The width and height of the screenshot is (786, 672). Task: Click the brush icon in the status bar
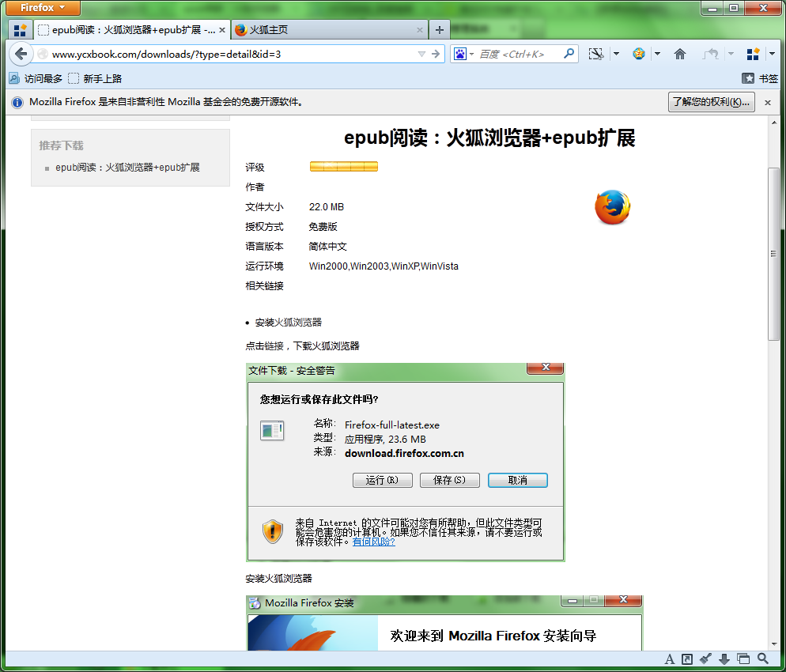tap(706, 659)
